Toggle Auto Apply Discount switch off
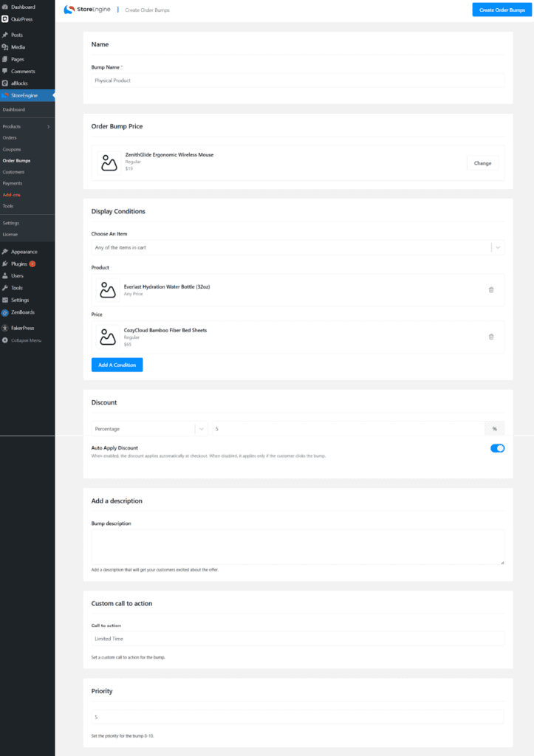Screen dimensions: 534x756 coord(497,448)
